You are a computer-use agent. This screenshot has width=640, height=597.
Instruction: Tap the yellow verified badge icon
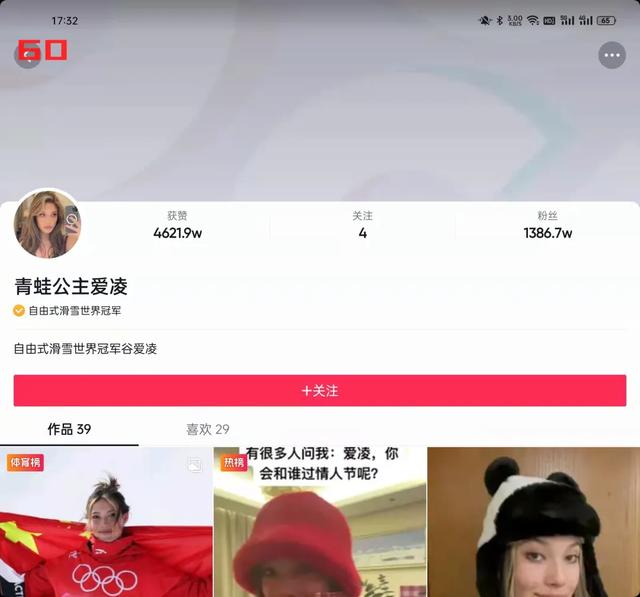(x=19, y=311)
